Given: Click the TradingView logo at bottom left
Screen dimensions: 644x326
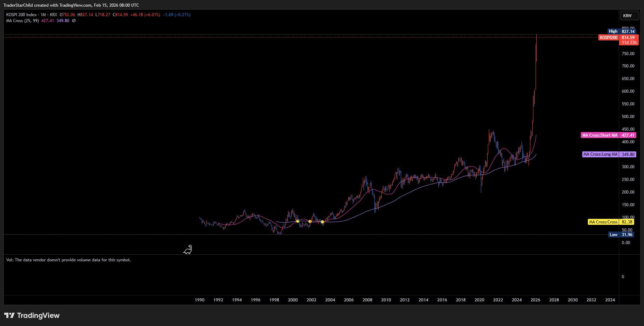Looking at the screenshot, I should [32, 315].
